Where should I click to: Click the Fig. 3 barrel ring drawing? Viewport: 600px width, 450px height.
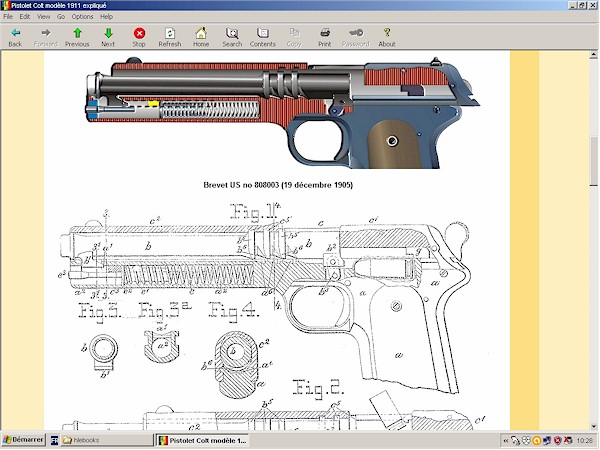[x=103, y=354]
